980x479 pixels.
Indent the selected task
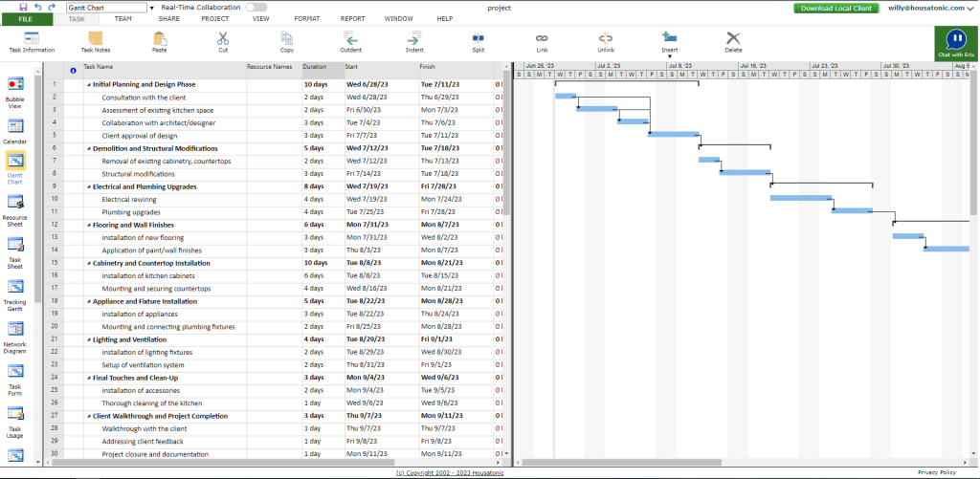414,39
